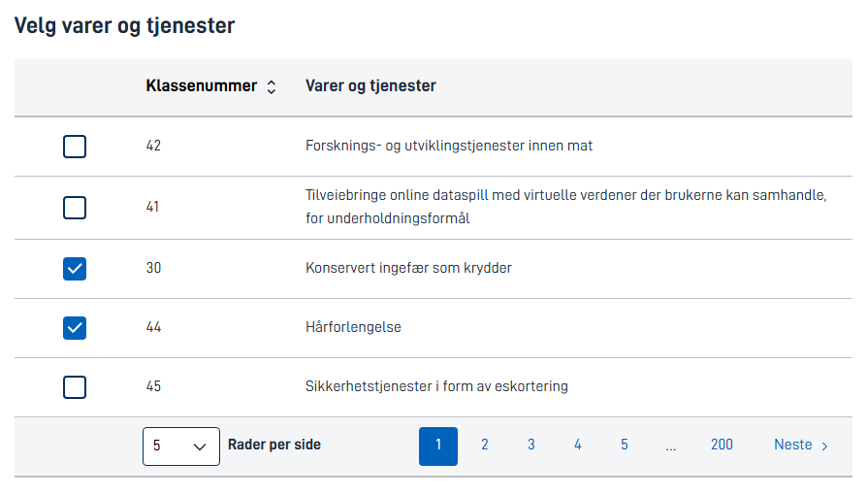Screen dimensions: 868x496
Task: Open page 5 of results
Action: [x=624, y=445]
